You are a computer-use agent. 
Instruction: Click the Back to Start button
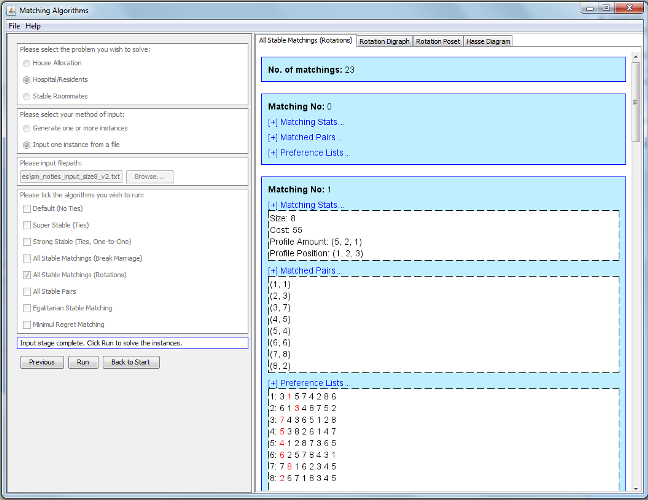131,362
